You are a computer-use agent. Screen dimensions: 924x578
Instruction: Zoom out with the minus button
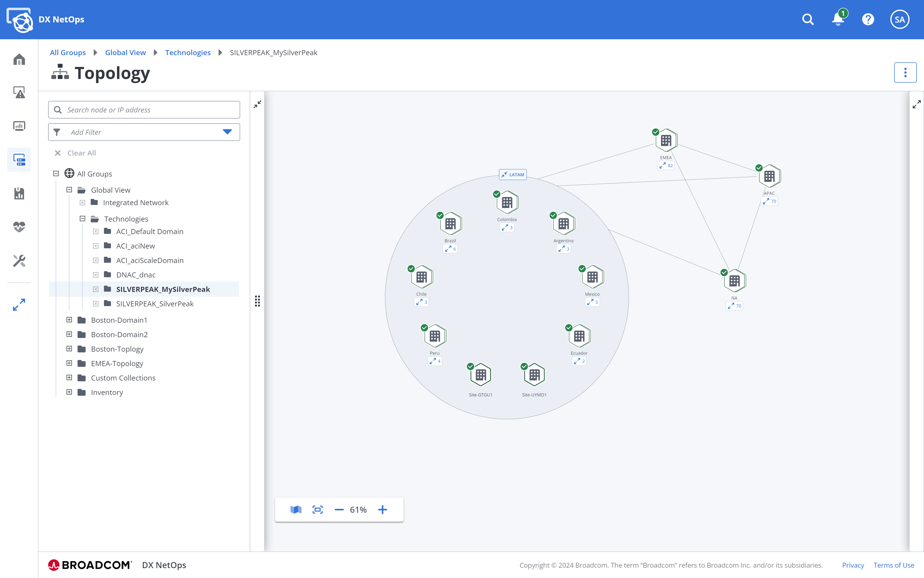339,510
